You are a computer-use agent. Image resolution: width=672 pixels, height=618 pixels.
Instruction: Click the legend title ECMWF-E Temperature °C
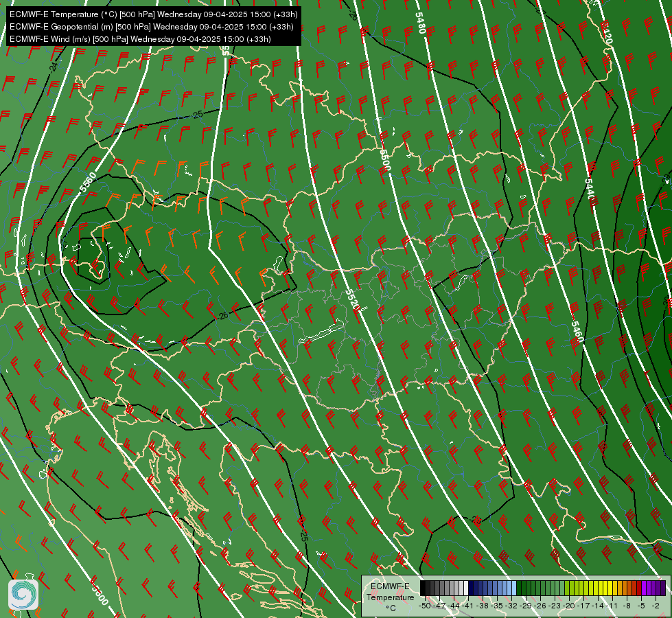[390, 597]
